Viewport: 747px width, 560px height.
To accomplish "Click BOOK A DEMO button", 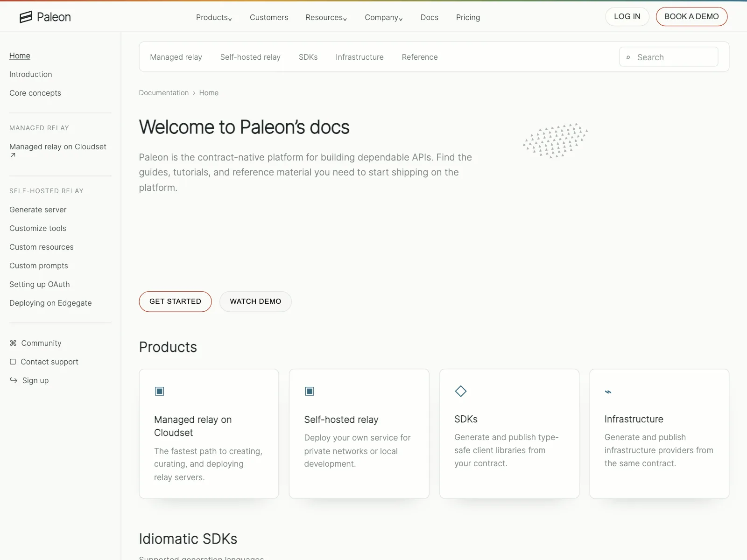I will pos(691,17).
